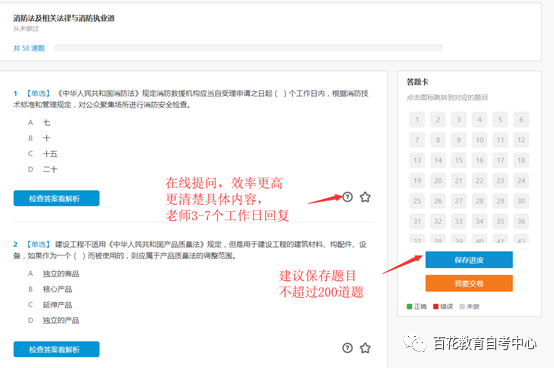The width and height of the screenshot is (554, 368).
Task: Submit the paper with 我要交卷 button
Action: pyautogui.click(x=469, y=283)
